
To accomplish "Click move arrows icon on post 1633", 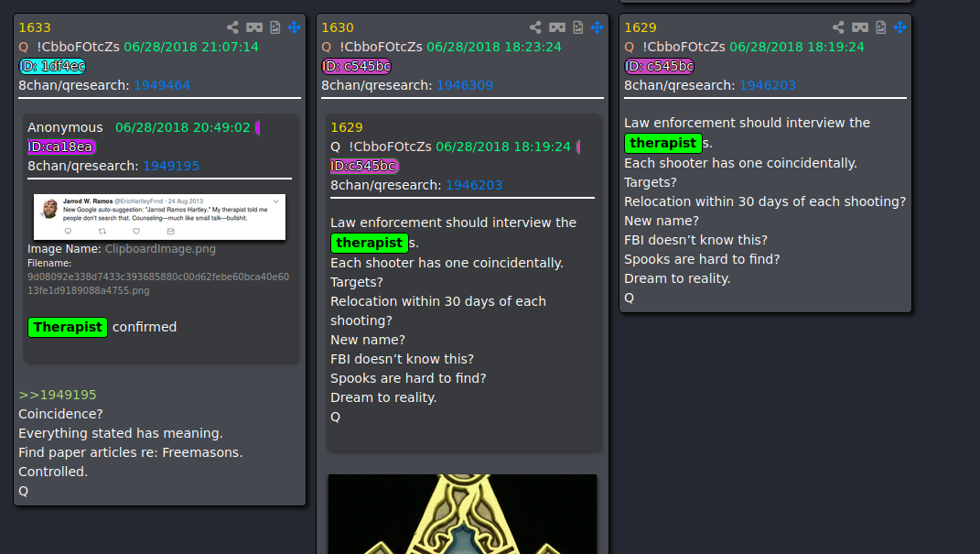I will click(x=295, y=27).
